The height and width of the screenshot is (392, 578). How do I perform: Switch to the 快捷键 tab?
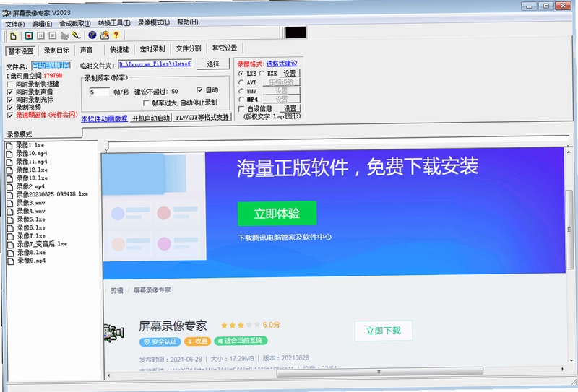(x=119, y=49)
